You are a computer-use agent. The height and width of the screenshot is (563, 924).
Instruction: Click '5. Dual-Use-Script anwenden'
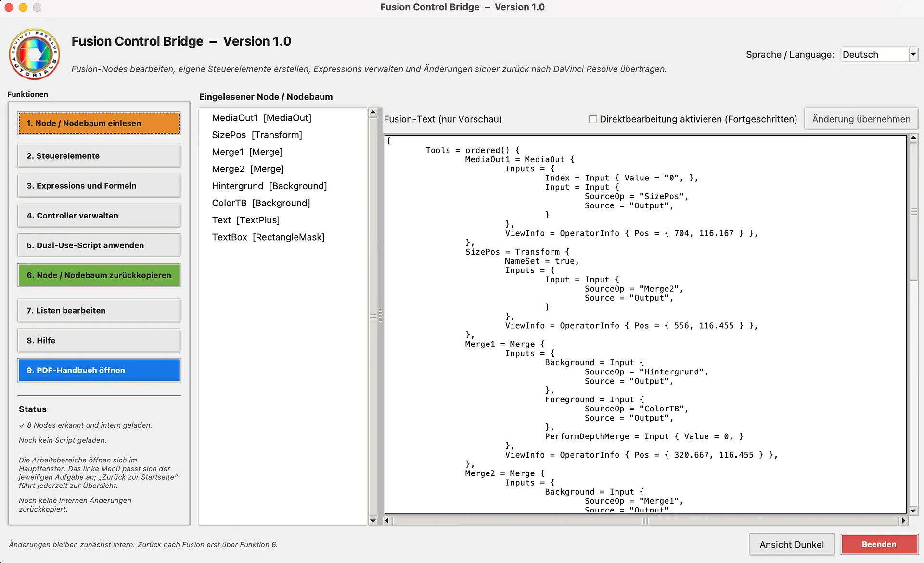coord(99,245)
